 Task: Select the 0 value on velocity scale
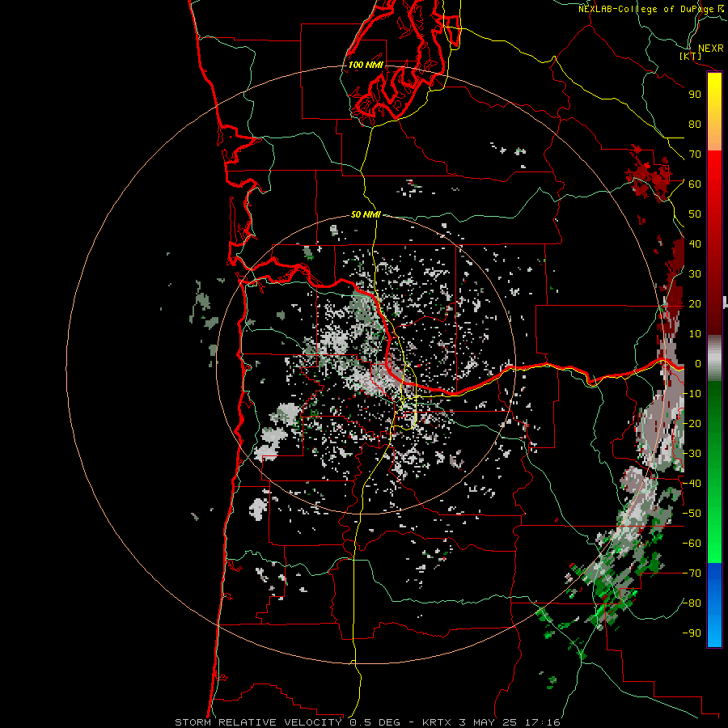pos(697,364)
